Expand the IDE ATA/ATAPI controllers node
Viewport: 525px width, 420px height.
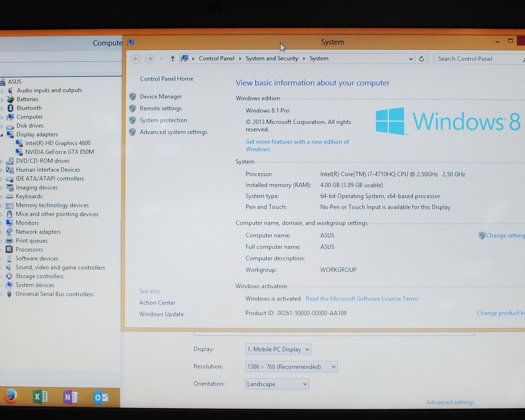(x=2, y=179)
